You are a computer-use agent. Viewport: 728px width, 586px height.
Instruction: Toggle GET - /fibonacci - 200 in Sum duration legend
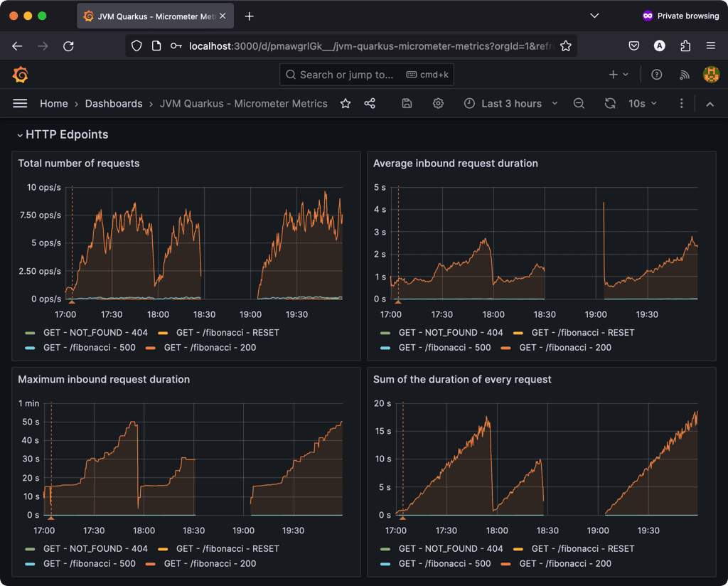click(x=565, y=563)
